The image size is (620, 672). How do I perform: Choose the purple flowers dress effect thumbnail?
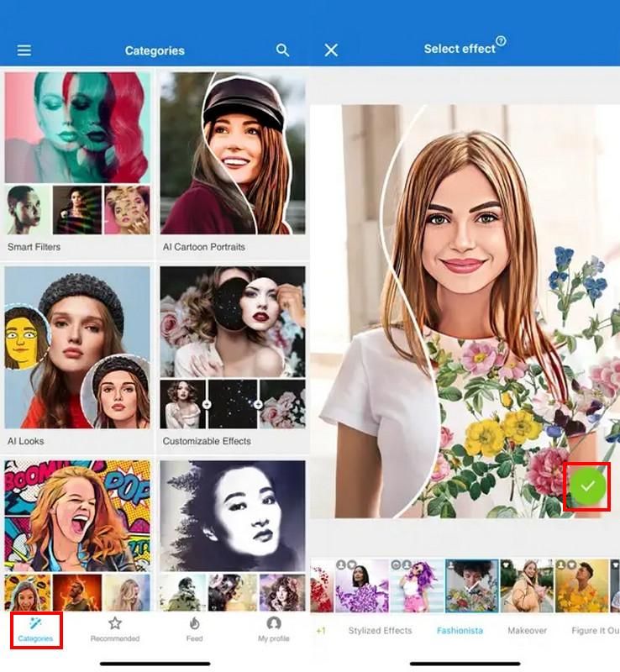point(362,585)
